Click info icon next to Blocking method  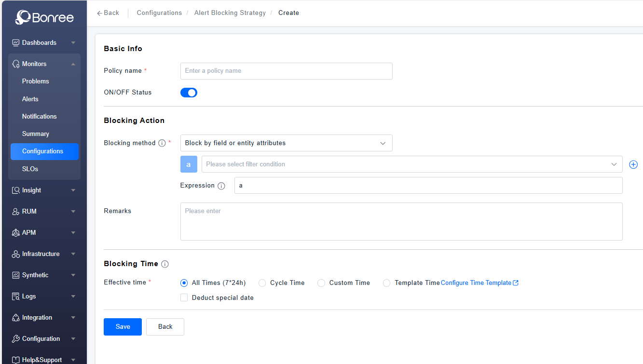162,143
